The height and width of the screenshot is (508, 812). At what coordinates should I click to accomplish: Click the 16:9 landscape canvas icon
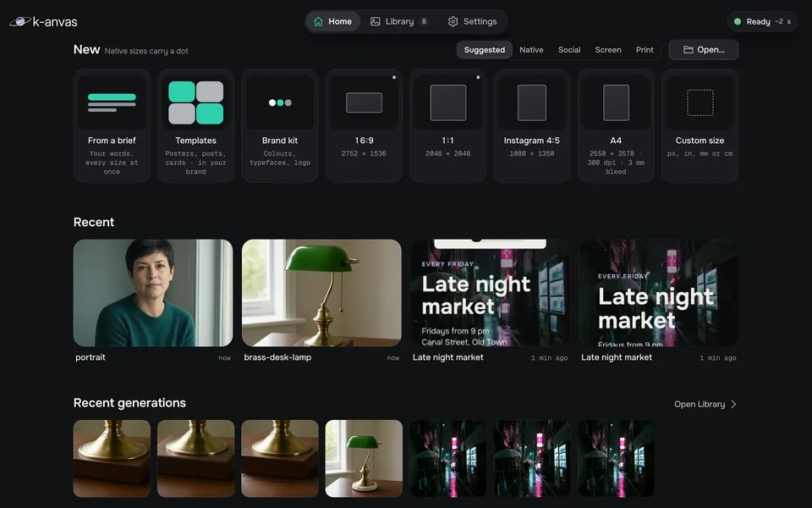click(364, 102)
